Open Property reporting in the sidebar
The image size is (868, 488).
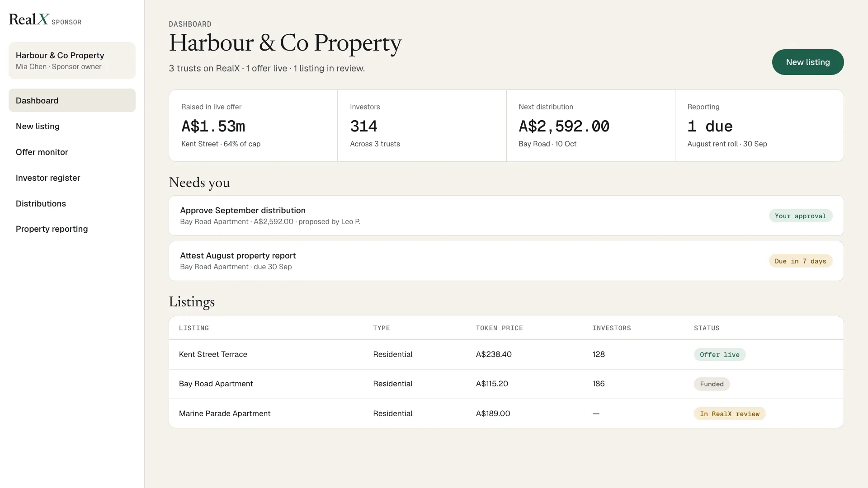tap(72, 229)
